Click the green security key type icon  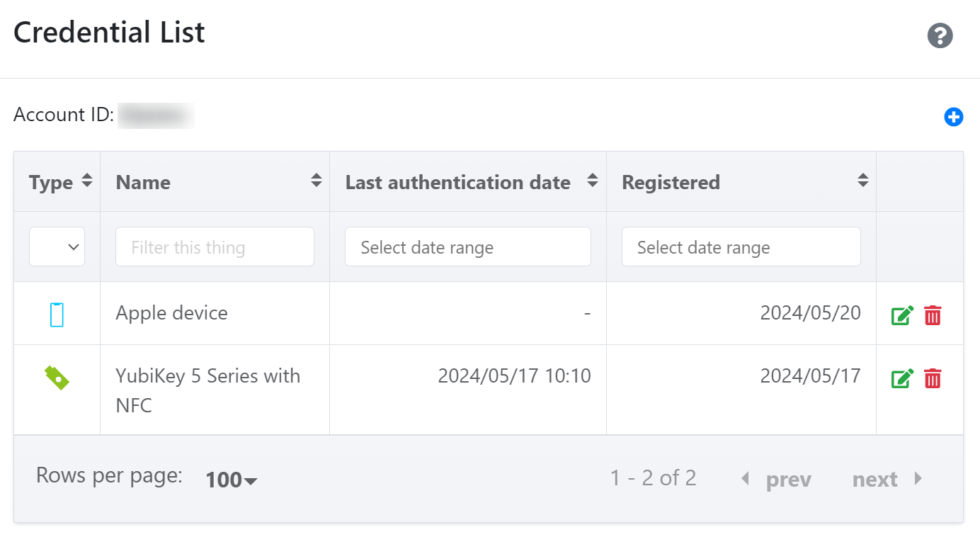tap(57, 378)
